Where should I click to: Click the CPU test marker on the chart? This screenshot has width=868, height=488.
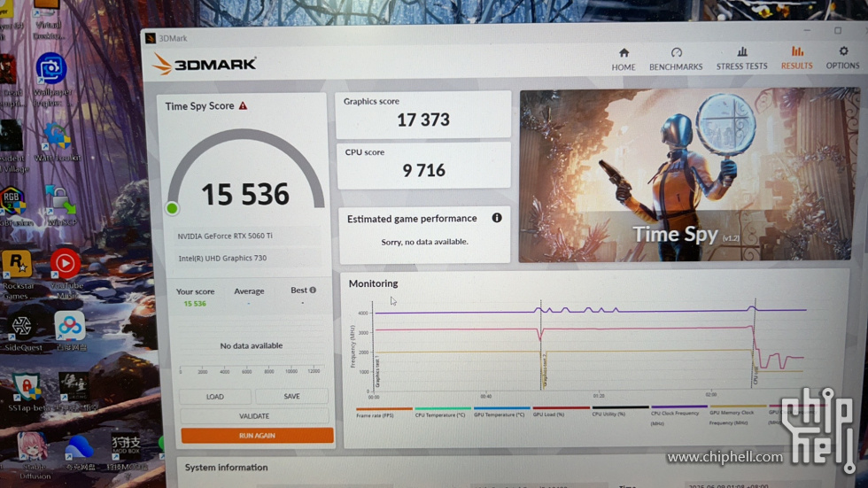coord(756,376)
